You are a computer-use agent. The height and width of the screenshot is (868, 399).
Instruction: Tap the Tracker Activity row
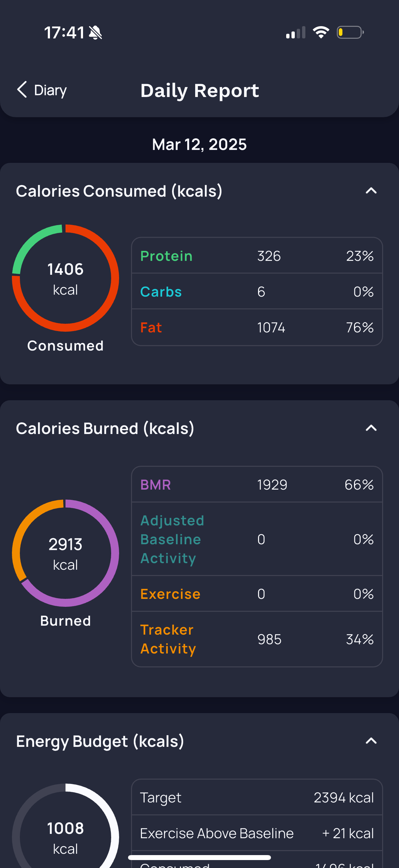(x=257, y=639)
